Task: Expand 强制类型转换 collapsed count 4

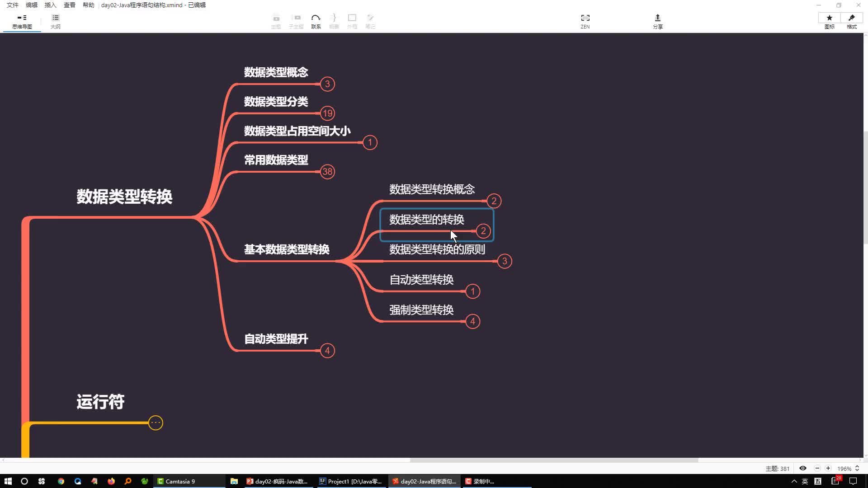Action: pos(473,321)
